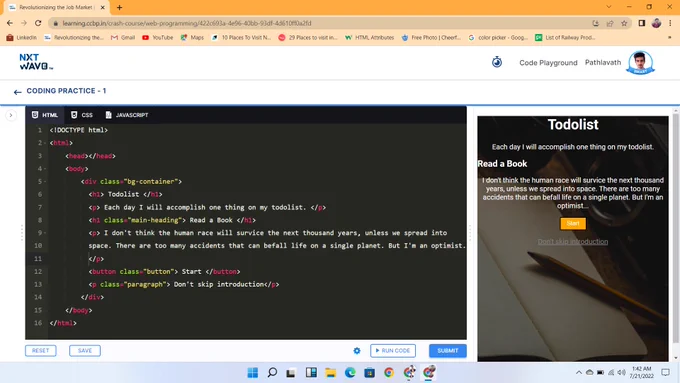Click the NxtWave logo
Viewport: 680px width, 383px height.
click(36, 62)
